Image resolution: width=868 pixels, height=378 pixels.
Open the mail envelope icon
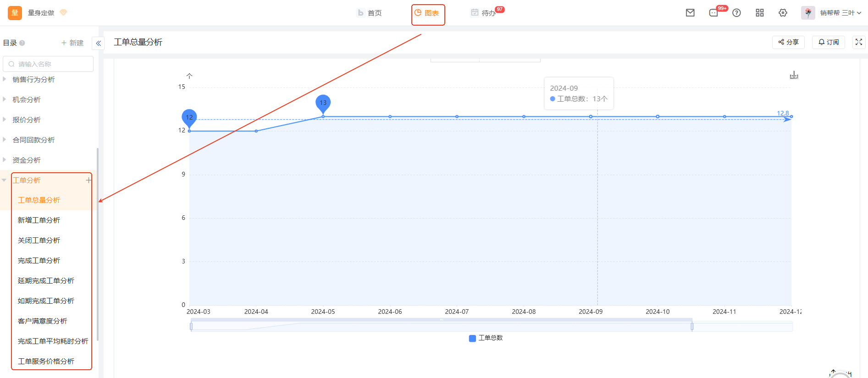(x=690, y=13)
